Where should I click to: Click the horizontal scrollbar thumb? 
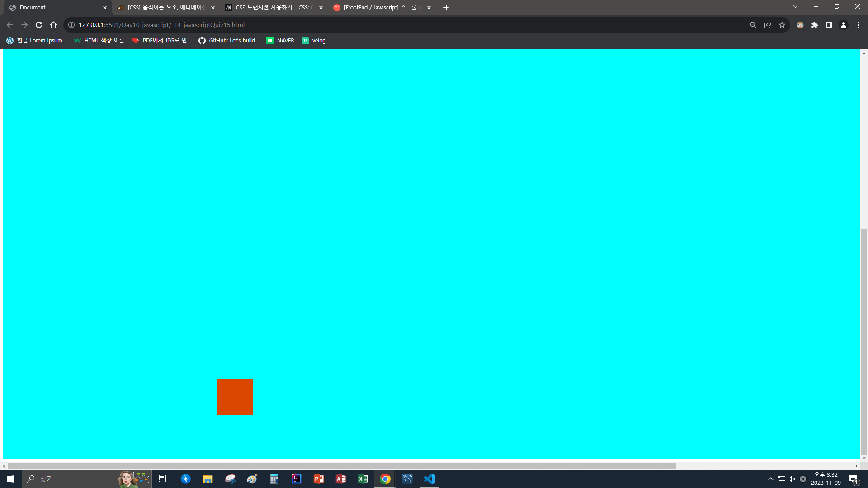pyautogui.click(x=341, y=466)
